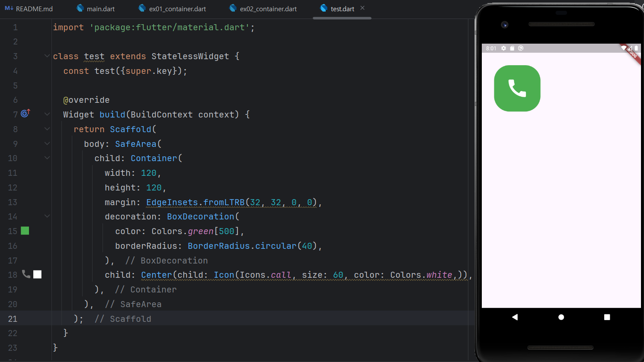Click the height value 120 on line 12
The width and height of the screenshot is (644, 362).
154,187
